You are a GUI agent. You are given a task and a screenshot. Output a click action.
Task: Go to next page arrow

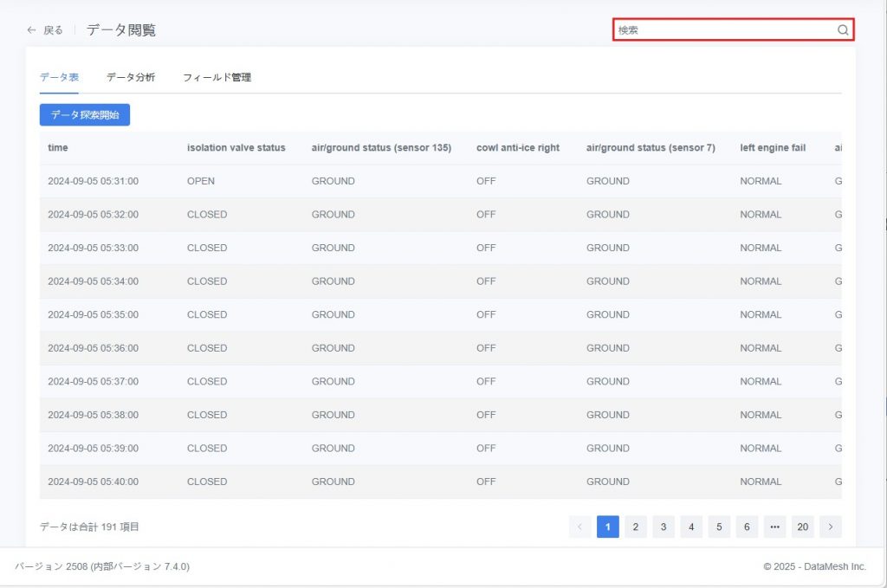point(830,527)
